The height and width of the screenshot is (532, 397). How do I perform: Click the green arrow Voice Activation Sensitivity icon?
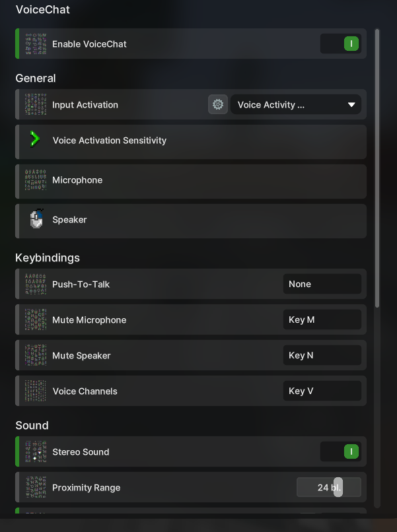pos(35,139)
